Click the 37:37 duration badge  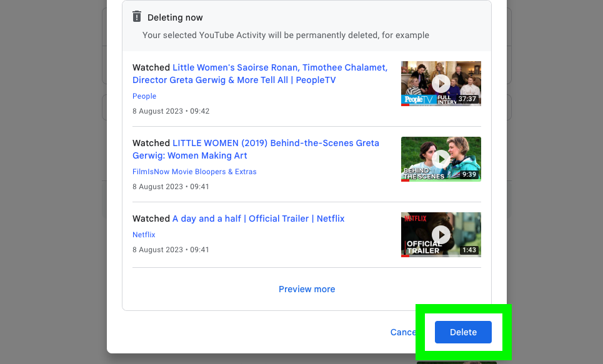pos(468,99)
